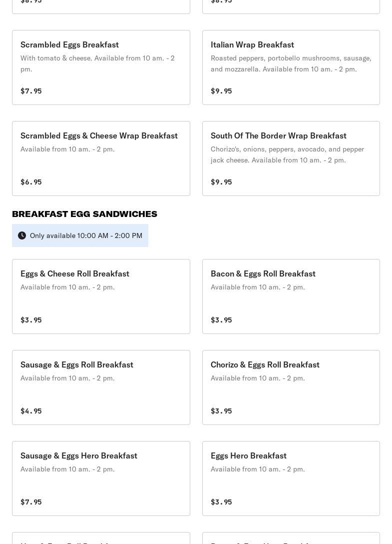Click Breakfast Egg Sandwiches section heading
This screenshot has height=544, width=392.
(x=84, y=214)
